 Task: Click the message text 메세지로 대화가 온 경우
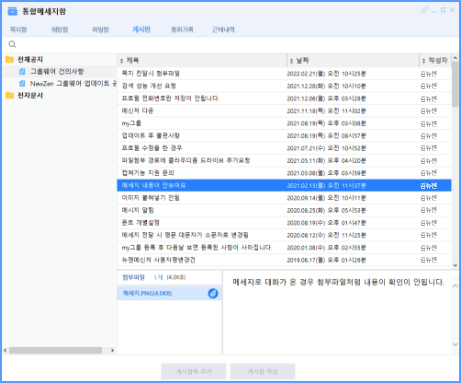point(339,282)
